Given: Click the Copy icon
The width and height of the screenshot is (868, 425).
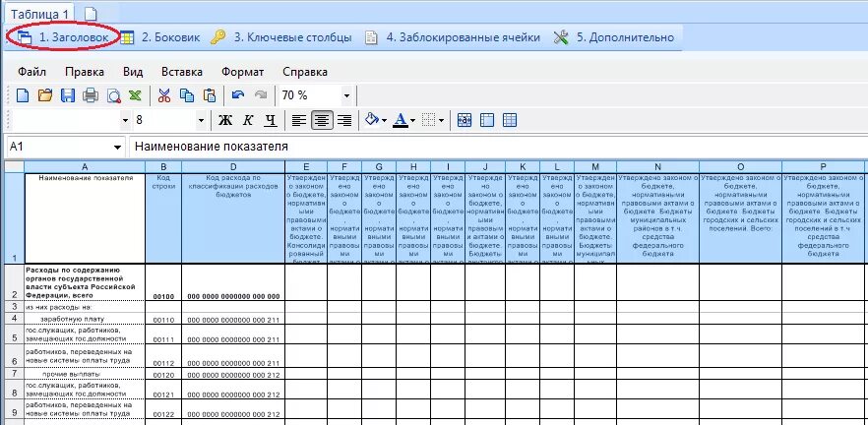Looking at the screenshot, I should (187, 95).
